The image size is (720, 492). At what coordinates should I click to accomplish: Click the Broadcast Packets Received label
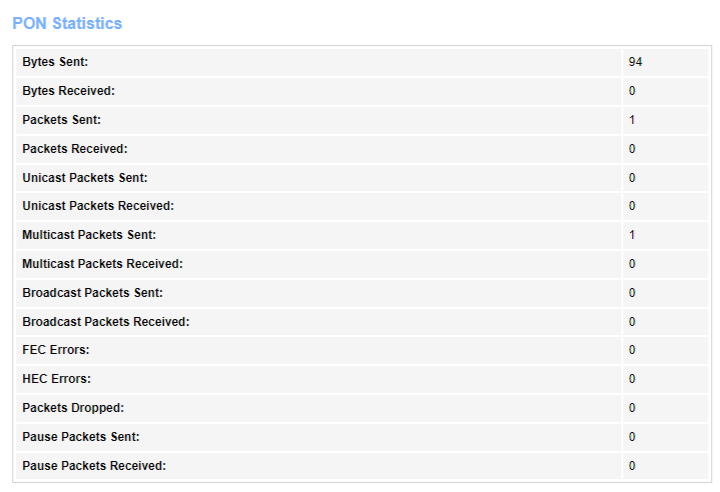point(105,322)
